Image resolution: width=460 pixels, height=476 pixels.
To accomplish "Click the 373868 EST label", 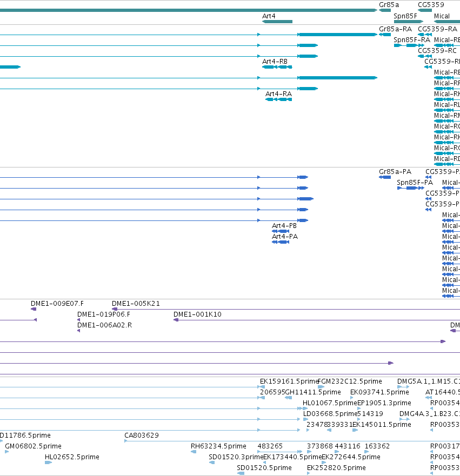I will click(319, 446).
